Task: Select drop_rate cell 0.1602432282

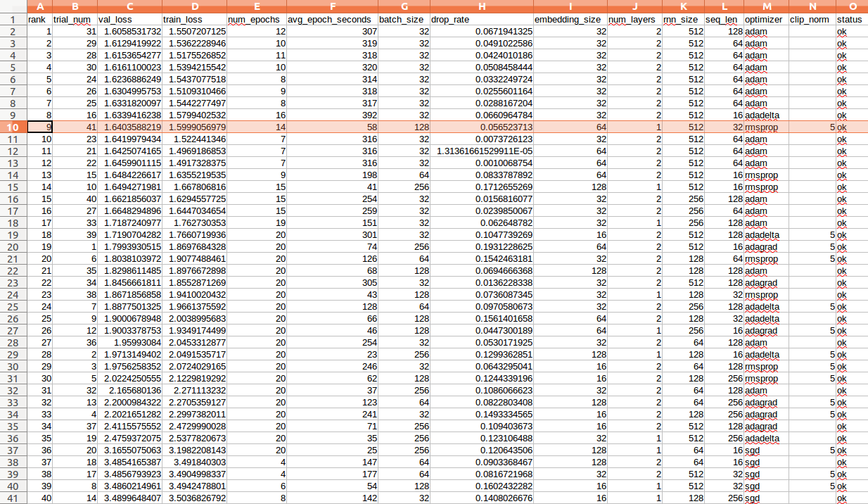Action: tap(481, 486)
